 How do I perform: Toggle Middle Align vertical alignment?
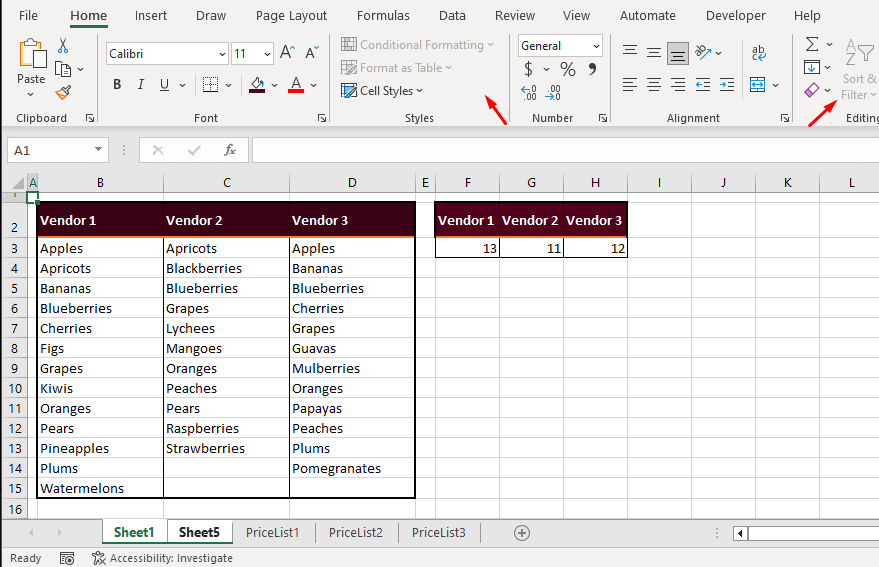coord(654,53)
